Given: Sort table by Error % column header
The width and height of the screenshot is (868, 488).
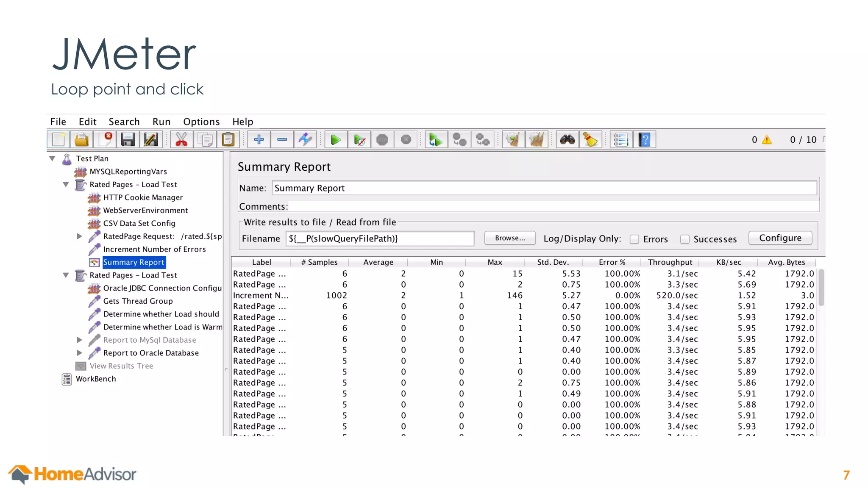Looking at the screenshot, I should tap(612, 262).
